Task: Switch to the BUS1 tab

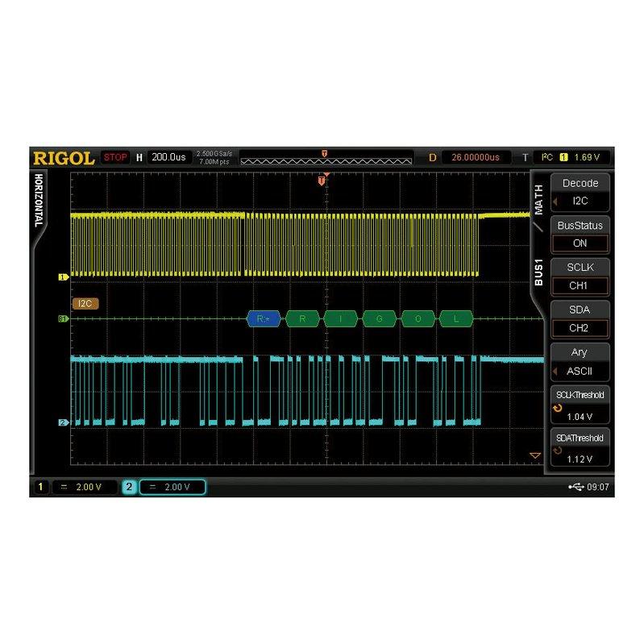Action: [538, 272]
